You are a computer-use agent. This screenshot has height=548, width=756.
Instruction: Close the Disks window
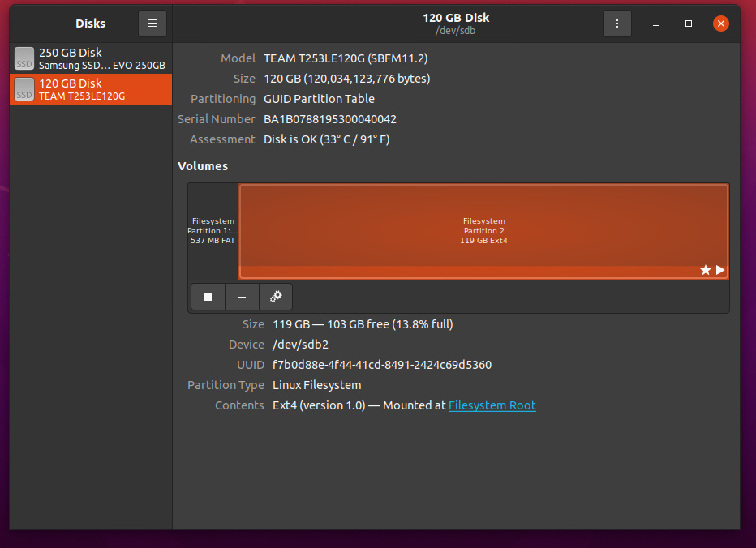[x=721, y=24]
